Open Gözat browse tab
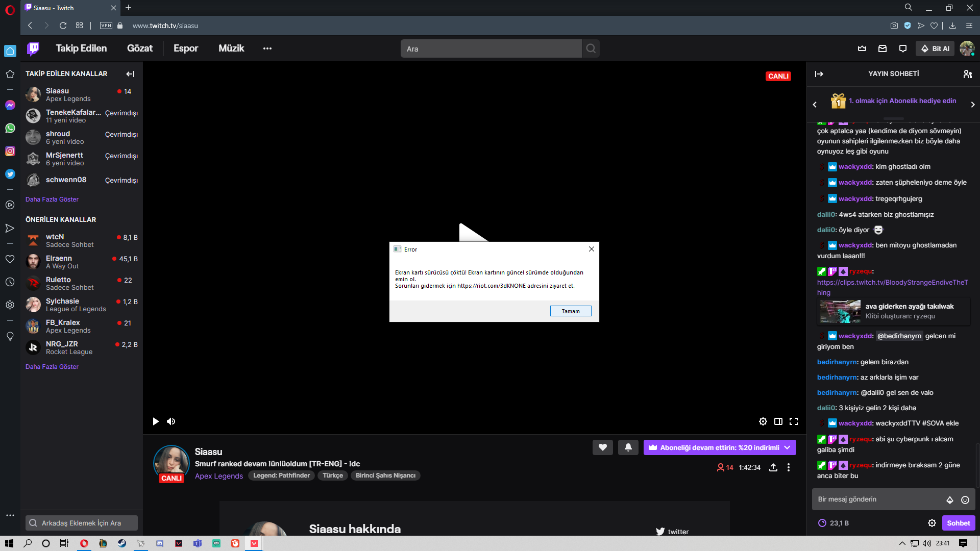Screen dimensions: 980x551 click(x=140, y=48)
